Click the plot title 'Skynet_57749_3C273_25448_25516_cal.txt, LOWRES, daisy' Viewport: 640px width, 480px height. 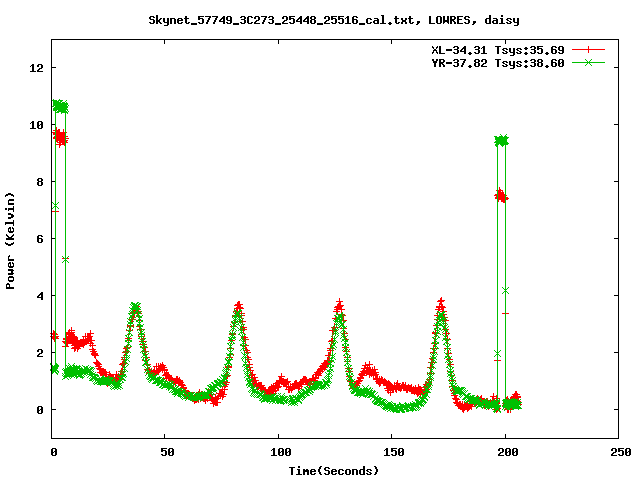334,20
